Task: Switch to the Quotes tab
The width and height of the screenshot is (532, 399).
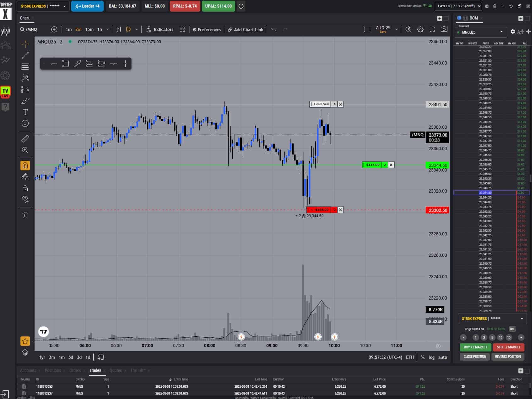Action: tap(115, 370)
